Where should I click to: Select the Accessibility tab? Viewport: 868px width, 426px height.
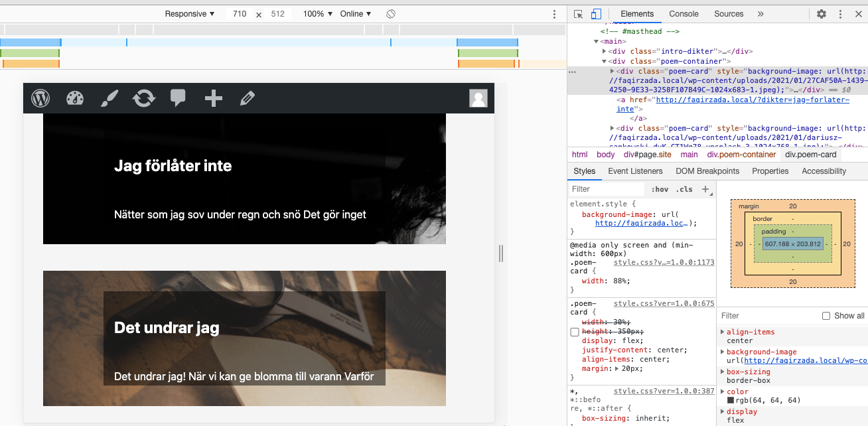(824, 171)
